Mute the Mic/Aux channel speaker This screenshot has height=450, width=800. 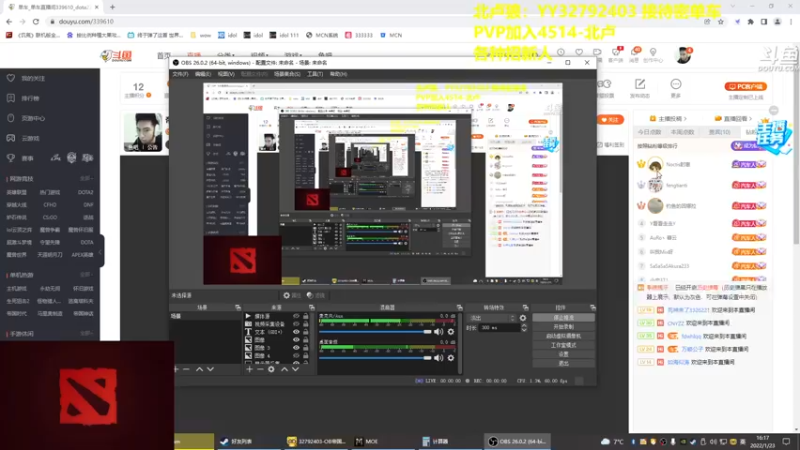pos(438,332)
